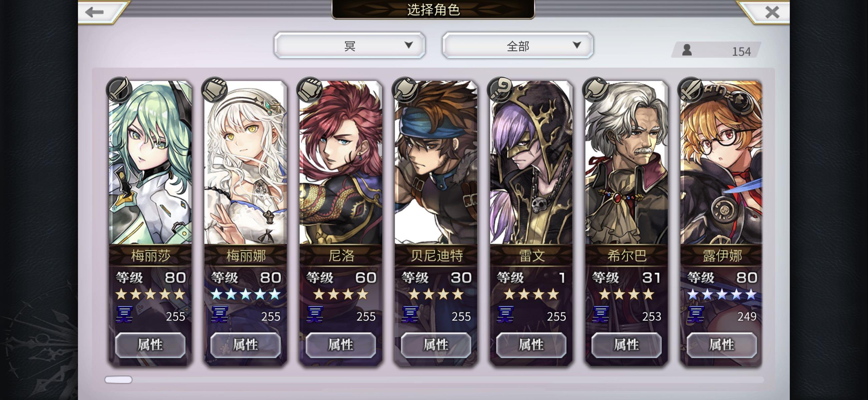Select character 希尔巴 portrait
The height and width of the screenshot is (400, 868).
tap(626, 162)
